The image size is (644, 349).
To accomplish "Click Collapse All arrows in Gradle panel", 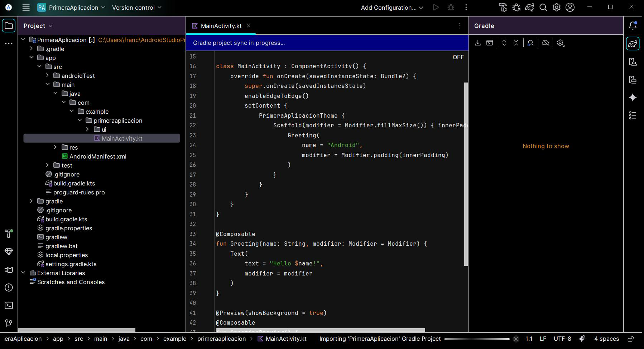I will 516,43.
